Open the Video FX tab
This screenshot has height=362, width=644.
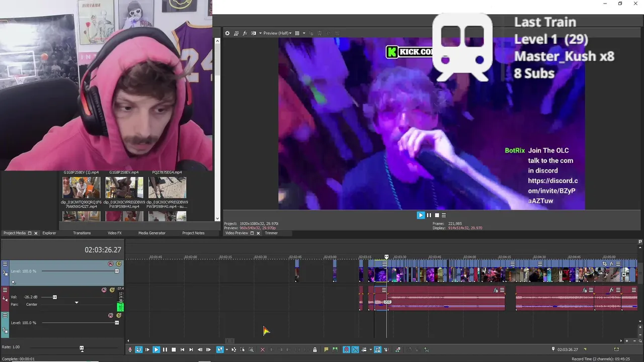115,233
